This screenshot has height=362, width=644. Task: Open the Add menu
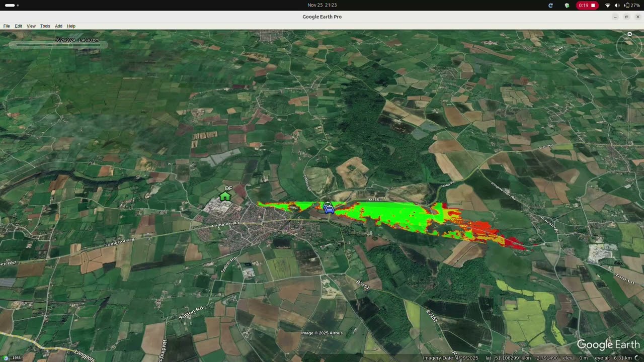coord(58,26)
